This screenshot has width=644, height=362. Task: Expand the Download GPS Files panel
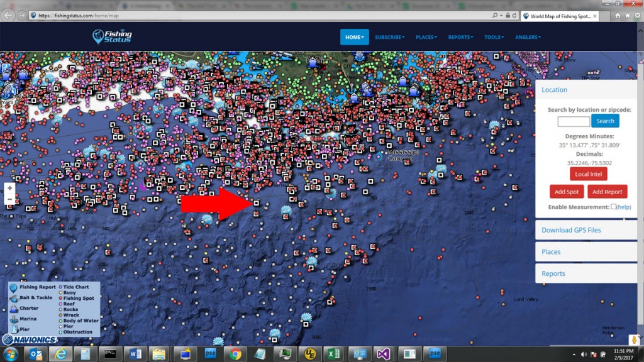coord(571,230)
